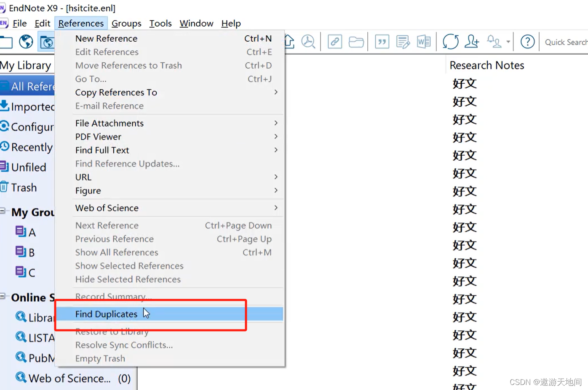Expand the URL submenu
588x390 pixels.
(x=170, y=177)
